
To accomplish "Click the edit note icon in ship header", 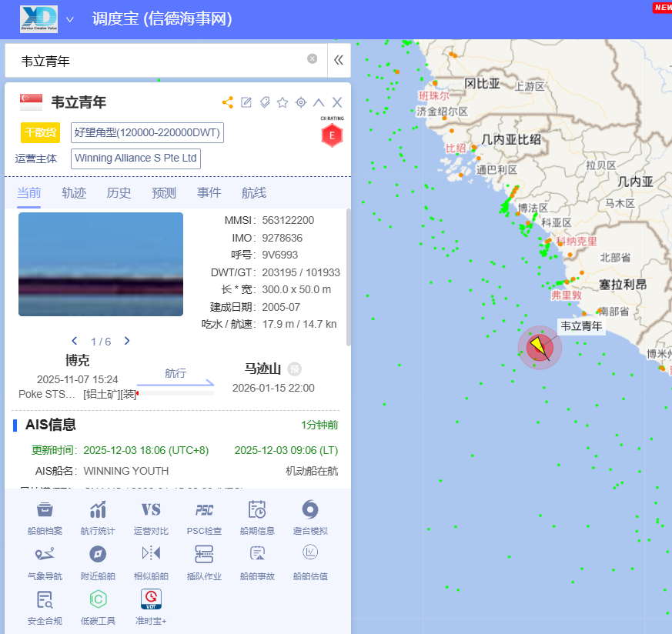I will [246, 102].
